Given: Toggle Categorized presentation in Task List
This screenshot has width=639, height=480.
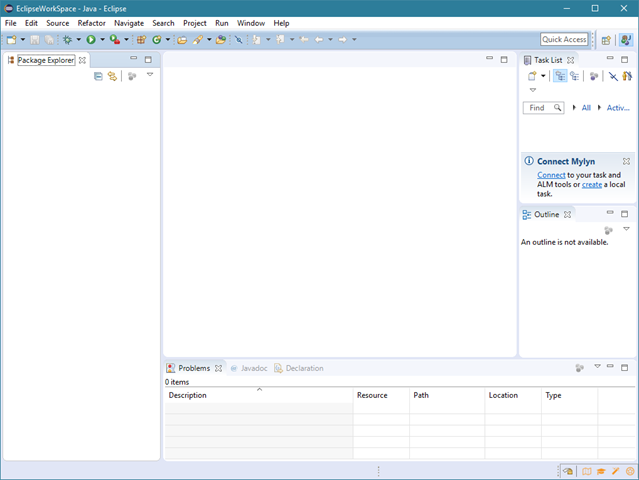Looking at the screenshot, I should [x=560, y=76].
